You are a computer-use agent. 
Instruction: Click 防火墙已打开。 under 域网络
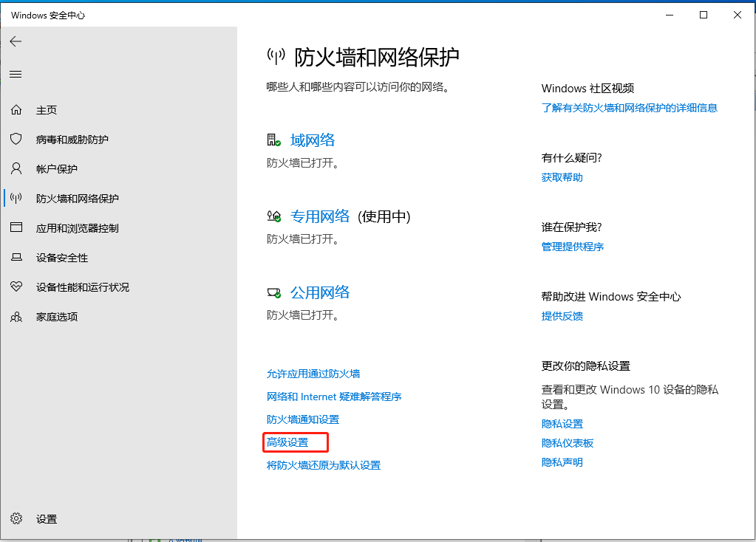303,163
